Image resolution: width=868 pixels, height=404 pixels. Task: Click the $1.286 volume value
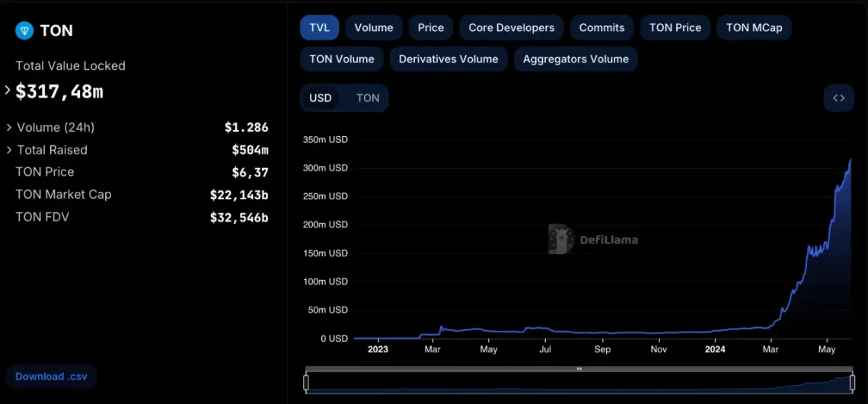pos(247,127)
